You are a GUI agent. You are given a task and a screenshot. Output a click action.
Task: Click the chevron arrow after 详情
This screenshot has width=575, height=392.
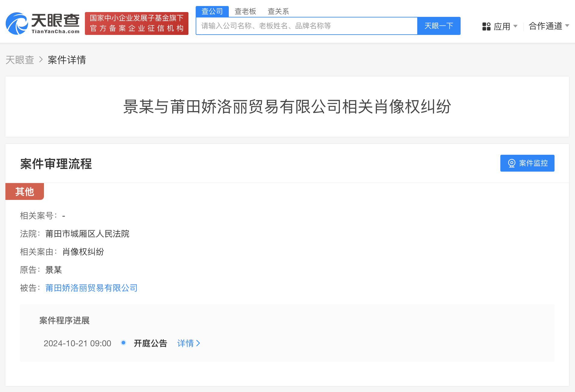click(198, 343)
